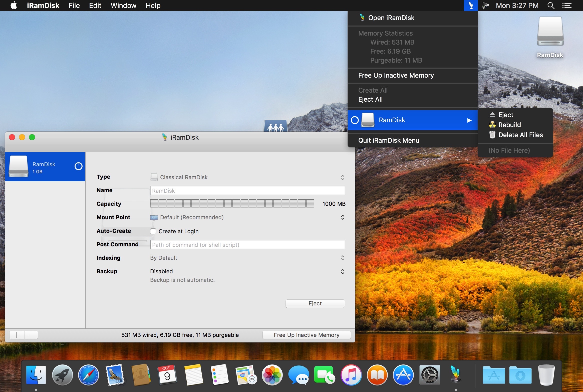The width and height of the screenshot is (583, 392).
Task: Open Calendar icon showing Oct 9
Action: [x=167, y=375]
